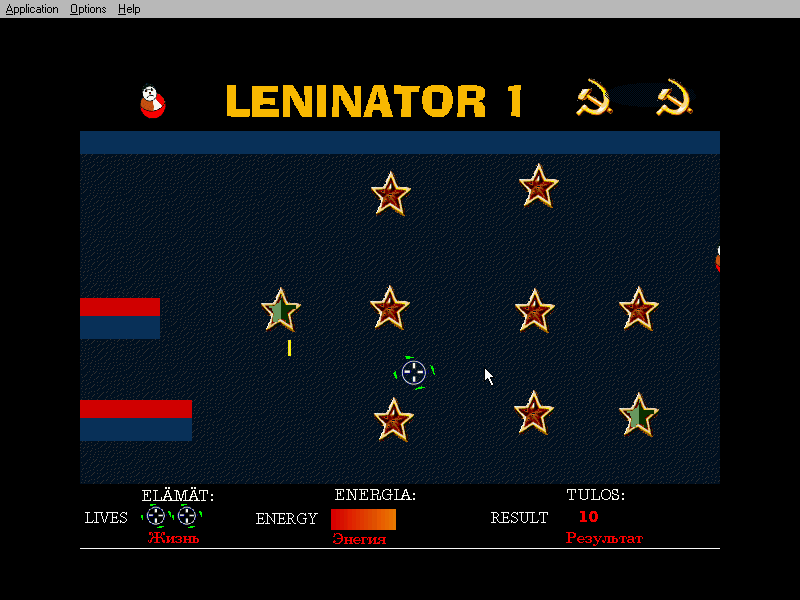Click the Lenin doll icon beside the title

pyautogui.click(x=153, y=101)
